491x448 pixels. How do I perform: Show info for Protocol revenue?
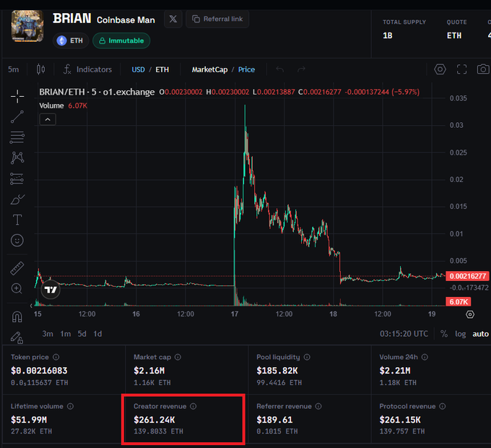443,406
